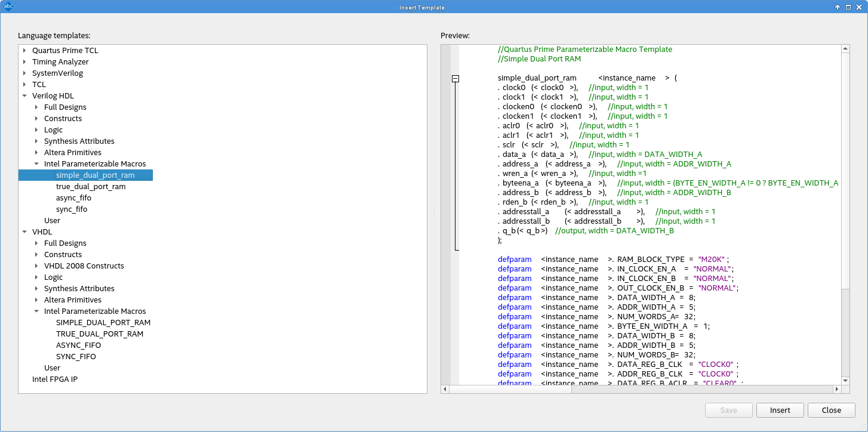Expand VHDL 2008 Constructs folder
This screenshot has width=868, height=432.
(x=36, y=266)
